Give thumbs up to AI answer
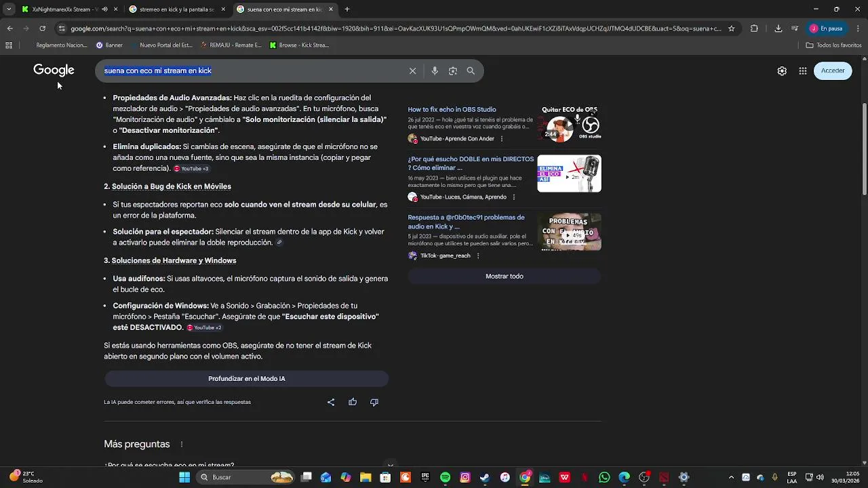The image size is (868, 488). point(353,402)
